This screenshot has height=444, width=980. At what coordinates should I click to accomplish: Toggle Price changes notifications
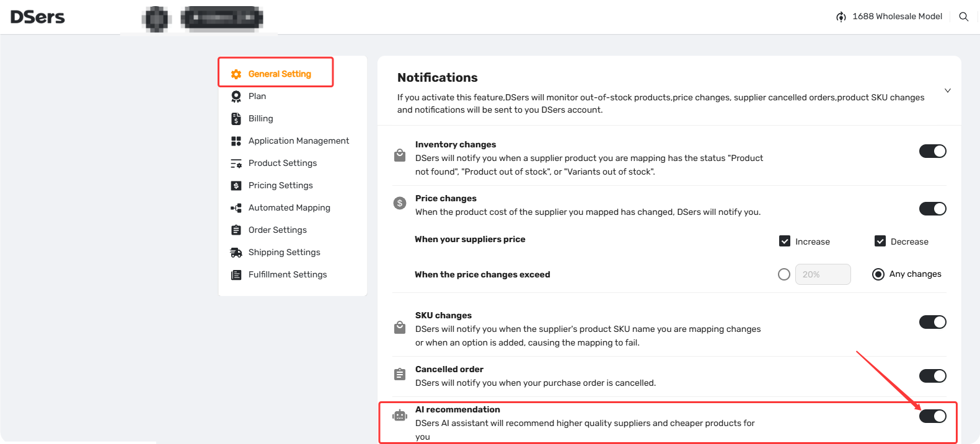point(933,209)
